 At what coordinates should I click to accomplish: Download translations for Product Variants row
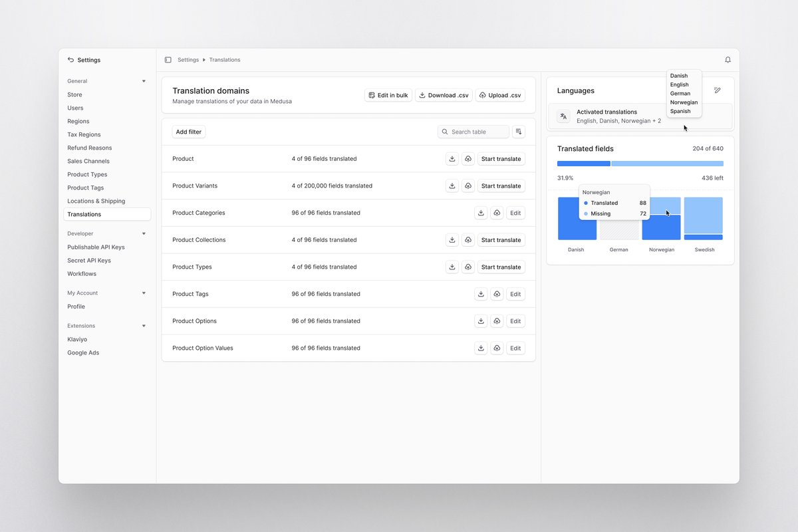pyautogui.click(x=452, y=186)
